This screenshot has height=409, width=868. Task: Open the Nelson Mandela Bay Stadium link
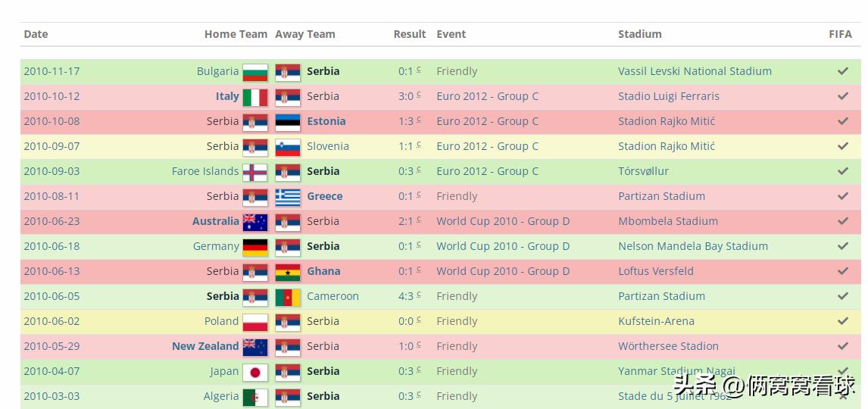692,246
